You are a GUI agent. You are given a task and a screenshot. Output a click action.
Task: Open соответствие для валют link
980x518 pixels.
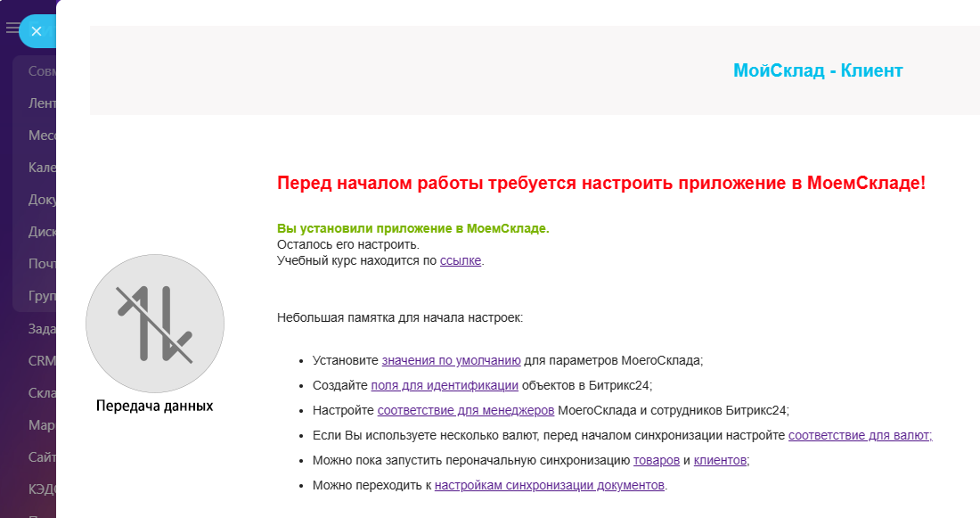point(860,435)
